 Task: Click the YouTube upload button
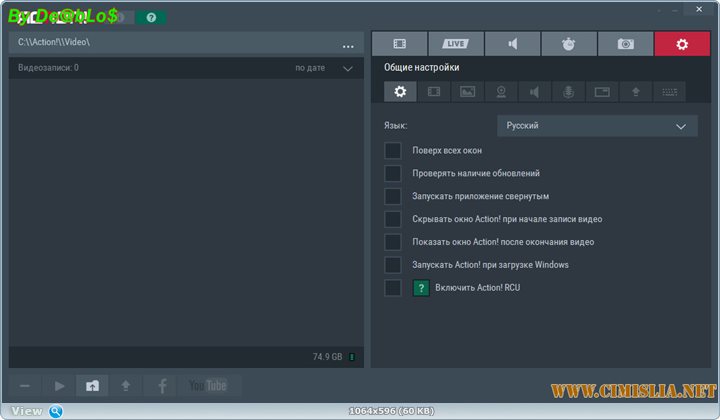pyautogui.click(x=208, y=385)
